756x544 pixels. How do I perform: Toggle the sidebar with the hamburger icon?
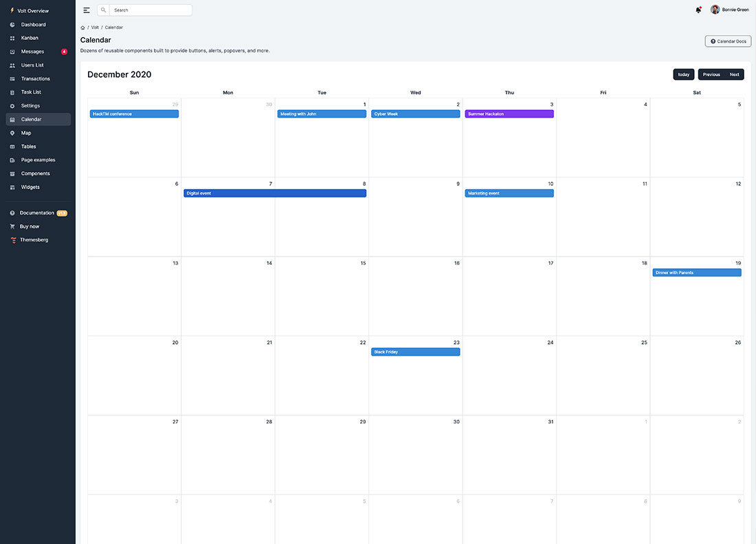[86, 10]
